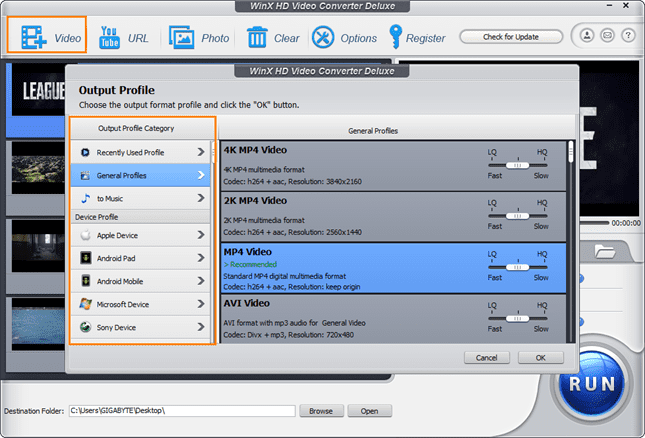The height and width of the screenshot is (438, 645).
Task: Select the recommended MP4 Video profile
Action: (x=394, y=268)
